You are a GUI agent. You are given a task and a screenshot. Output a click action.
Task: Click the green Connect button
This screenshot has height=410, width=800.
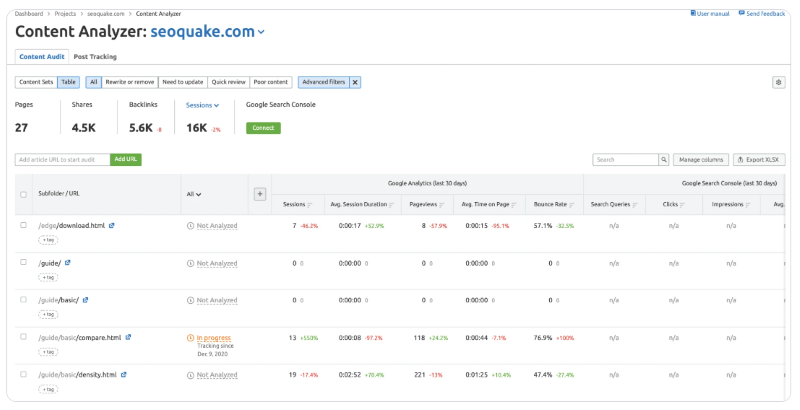pyautogui.click(x=263, y=128)
